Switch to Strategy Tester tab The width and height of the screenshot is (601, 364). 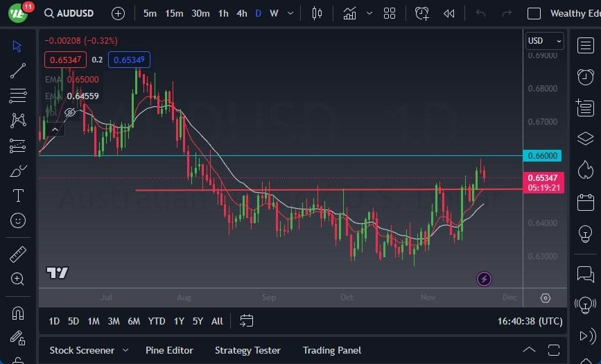click(x=247, y=350)
